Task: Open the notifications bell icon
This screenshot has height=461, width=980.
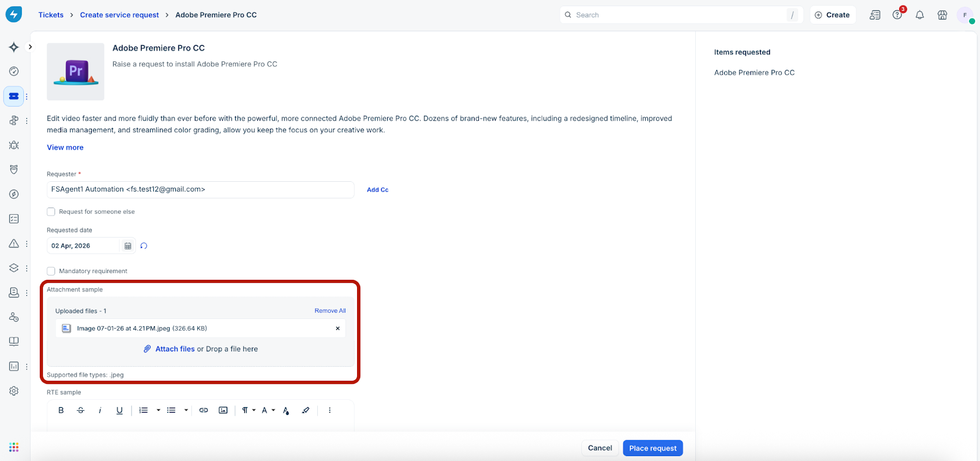Action: pyautogui.click(x=919, y=15)
